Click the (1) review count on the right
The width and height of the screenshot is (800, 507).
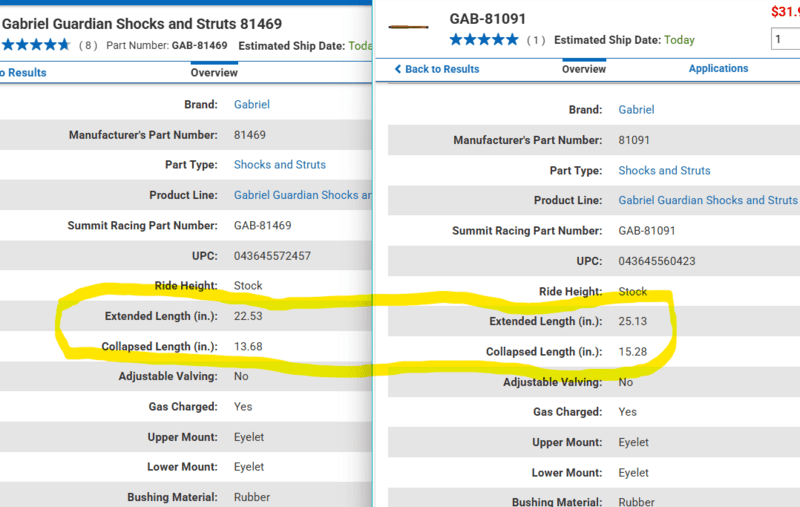coord(536,41)
